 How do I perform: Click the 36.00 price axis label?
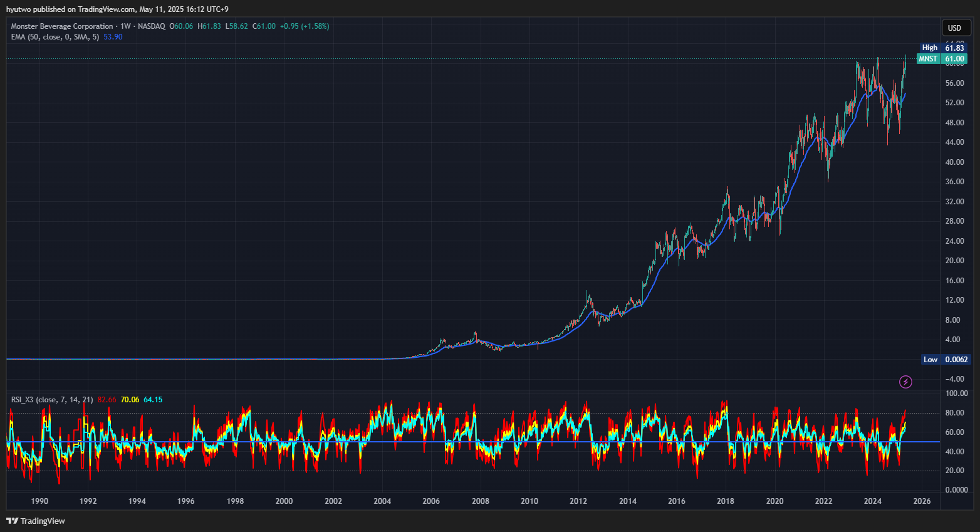click(x=954, y=182)
